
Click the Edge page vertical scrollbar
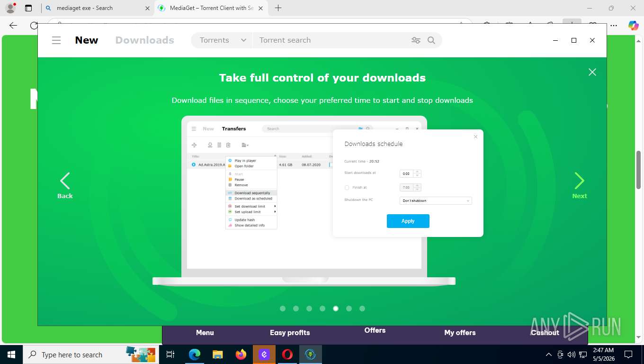pos(638,170)
